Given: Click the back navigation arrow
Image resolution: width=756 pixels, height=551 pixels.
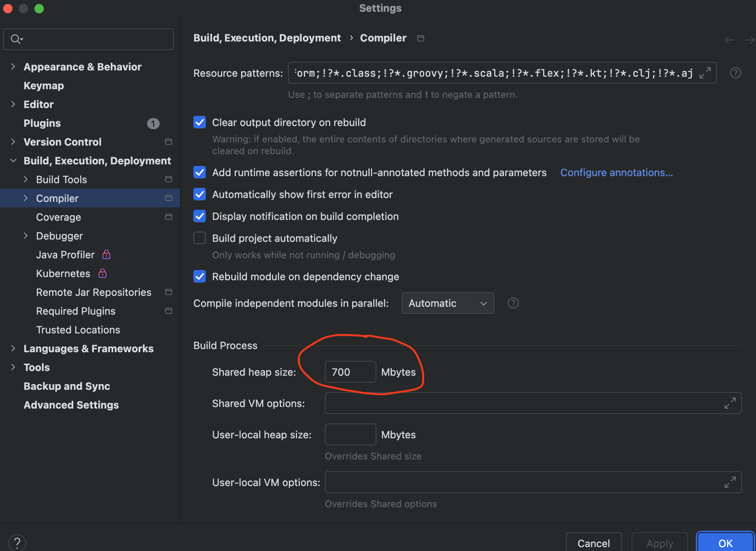Looking at the screenshot, I should point(729,40).
